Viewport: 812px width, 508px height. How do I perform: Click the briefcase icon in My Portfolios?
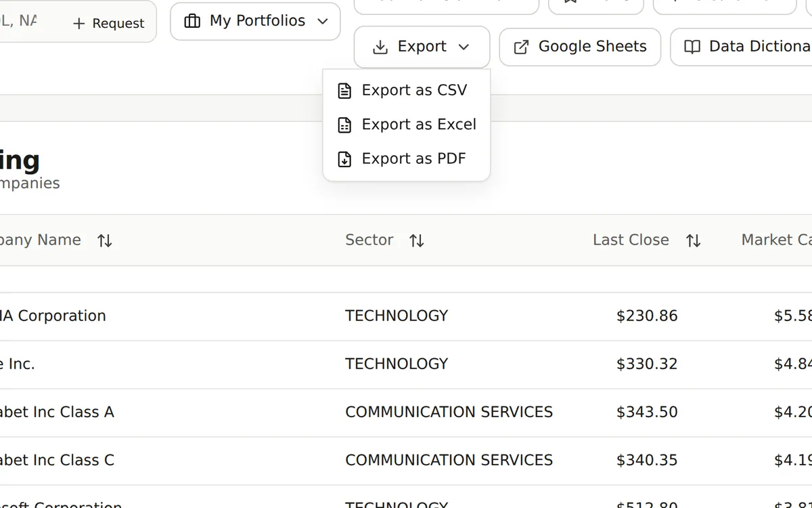click(x=192, y=21)
